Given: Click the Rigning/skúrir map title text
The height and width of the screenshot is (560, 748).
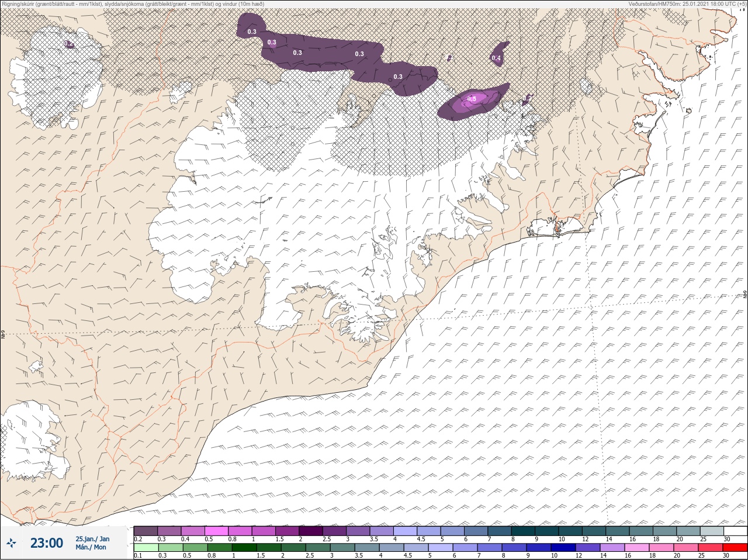Looking at the screenshot, I should click(132, 4).
